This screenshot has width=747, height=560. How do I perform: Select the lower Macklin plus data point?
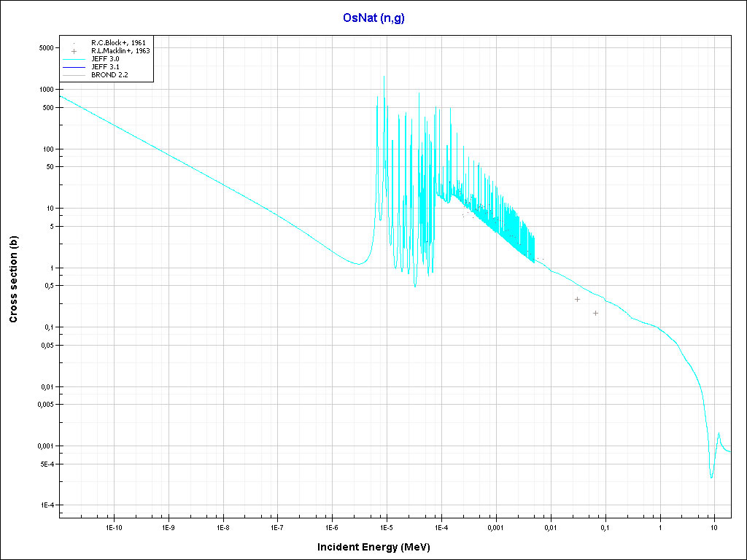[x=595, y=313]
